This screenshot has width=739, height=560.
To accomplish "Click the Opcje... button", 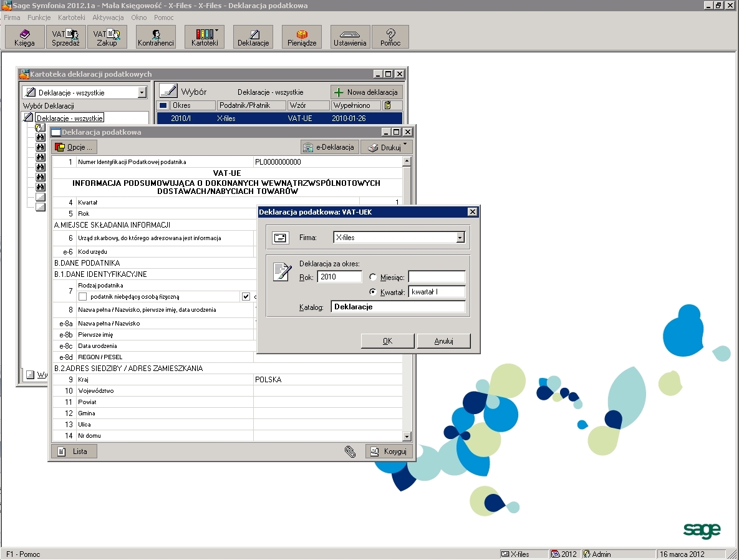I will pyautogui.click(x=74, y=147).
